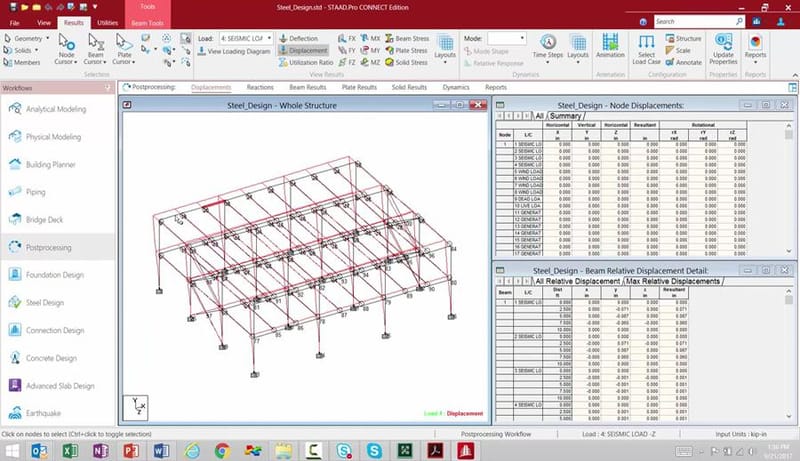Open Annotate configuration
Image resolution: width=800 pixels, height=461 pixels.
[684, 62]
